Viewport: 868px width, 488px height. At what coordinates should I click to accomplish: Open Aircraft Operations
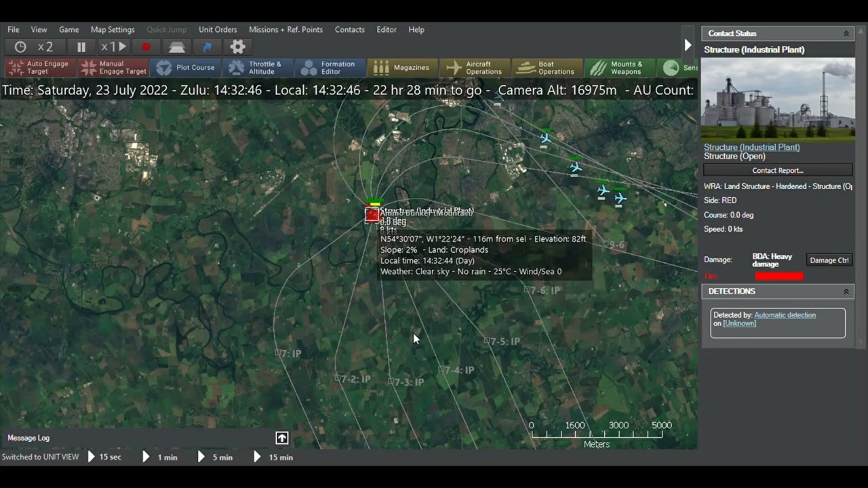point(475,68)
